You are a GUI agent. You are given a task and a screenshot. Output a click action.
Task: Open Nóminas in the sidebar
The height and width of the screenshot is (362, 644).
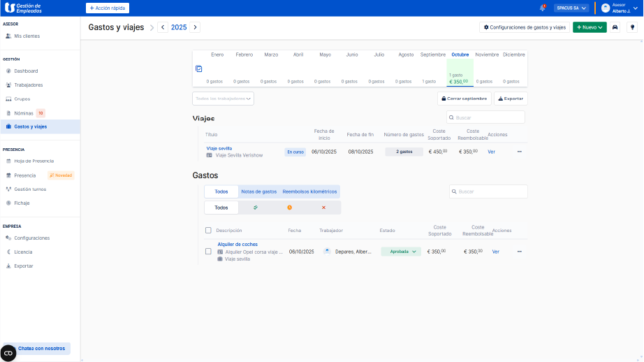pyautogui.click(x=24, y=113)
